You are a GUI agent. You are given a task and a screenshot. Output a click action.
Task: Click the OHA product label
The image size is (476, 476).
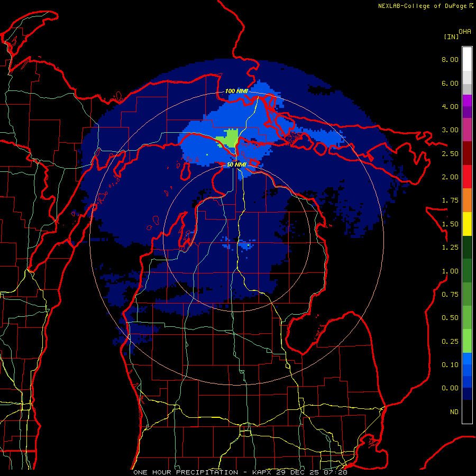[465, 32]
